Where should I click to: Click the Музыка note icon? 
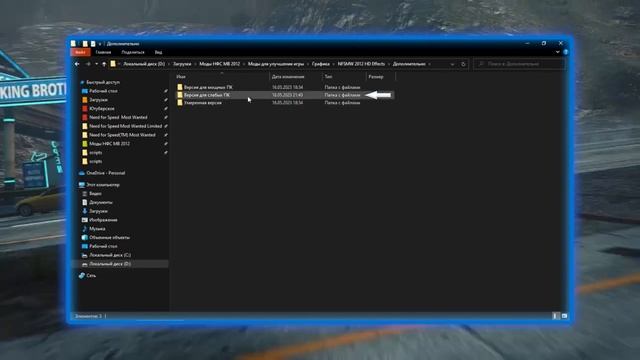point(85,229)
